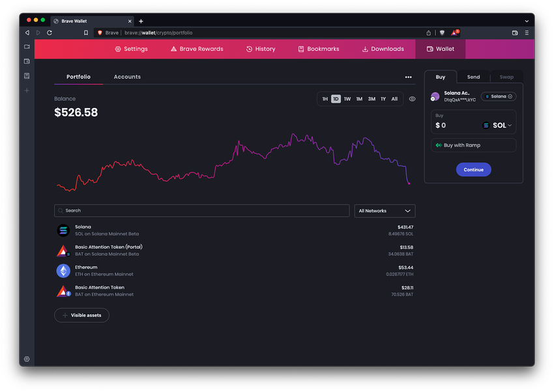Open the Brave Rewards triangle in the address bar
This screenshot has width=554, height=392.
[454, 32]
